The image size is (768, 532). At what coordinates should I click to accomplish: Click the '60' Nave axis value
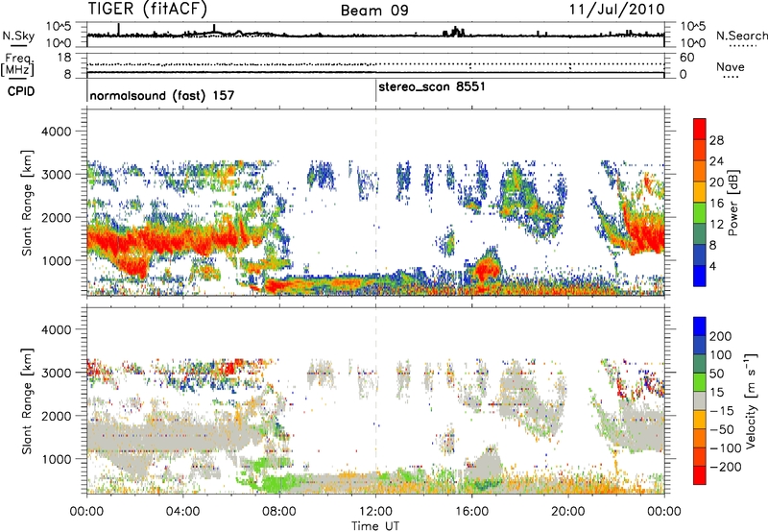(x=686, y=58)
